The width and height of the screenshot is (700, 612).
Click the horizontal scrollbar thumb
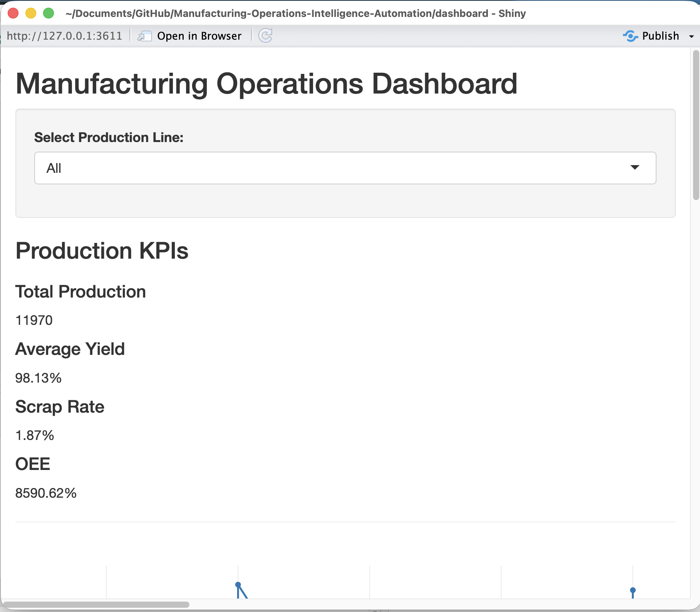[x=96, y=604]
